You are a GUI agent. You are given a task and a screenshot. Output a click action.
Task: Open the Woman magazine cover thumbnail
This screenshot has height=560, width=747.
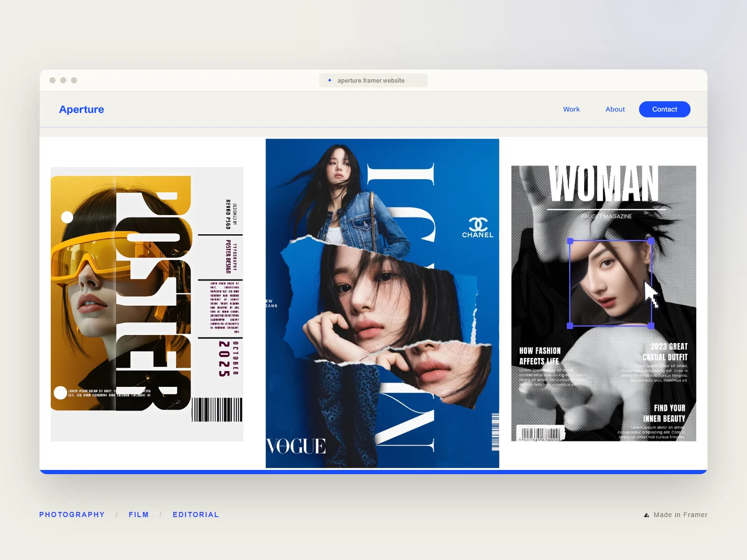coord(604,303)
